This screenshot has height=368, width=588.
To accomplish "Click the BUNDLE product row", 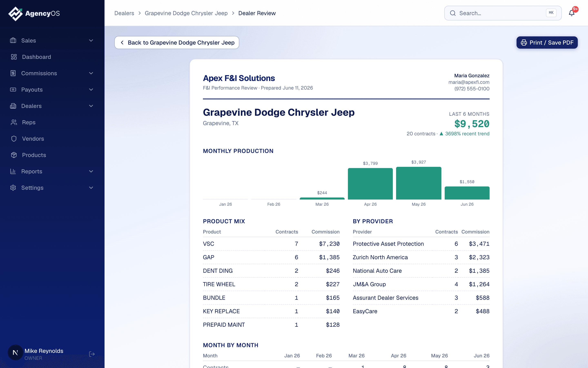I will 271,298.
